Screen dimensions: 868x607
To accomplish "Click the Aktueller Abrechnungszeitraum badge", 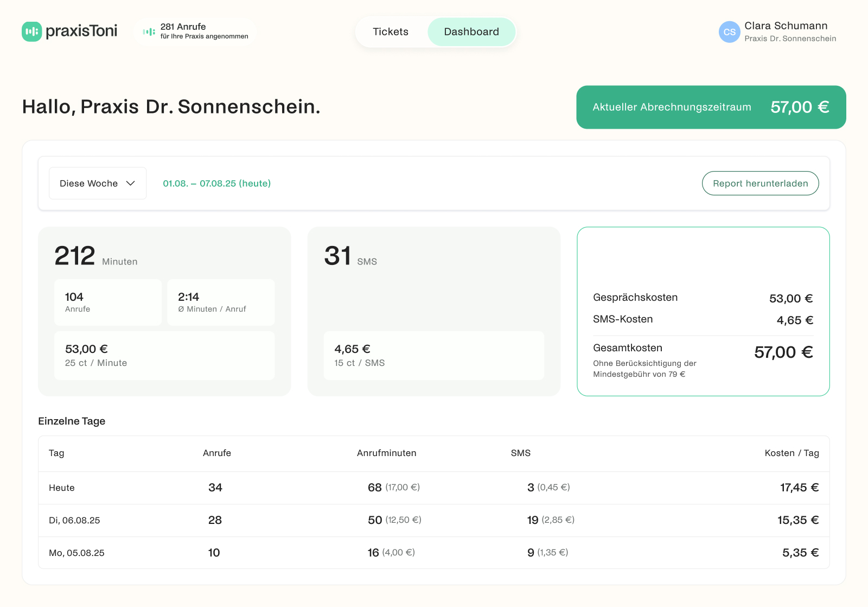I will coord(711,107).
